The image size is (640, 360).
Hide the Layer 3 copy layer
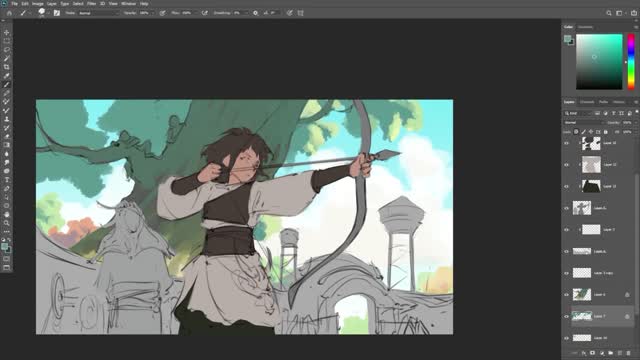[x=567, y=273]
